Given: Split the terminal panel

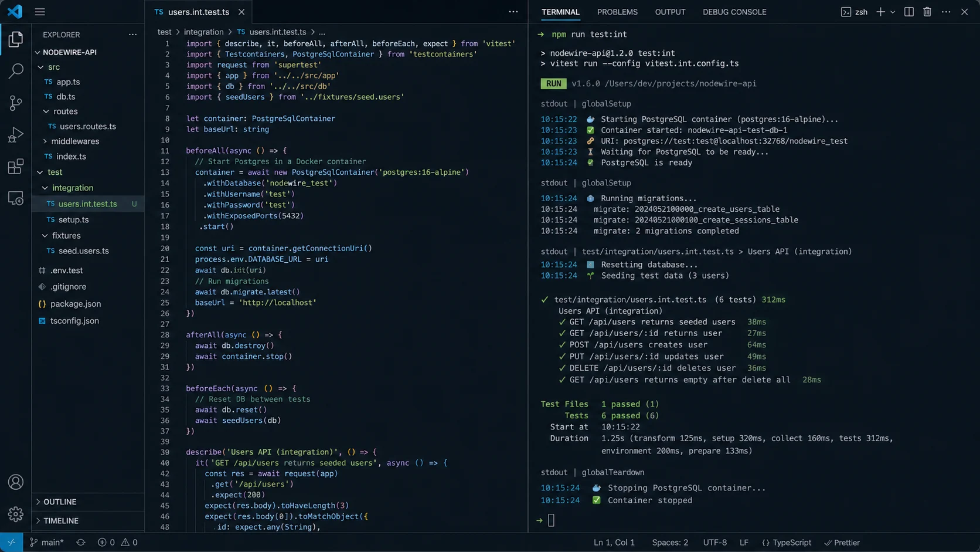Looking at the screenshot, I should tap(909, 12).
